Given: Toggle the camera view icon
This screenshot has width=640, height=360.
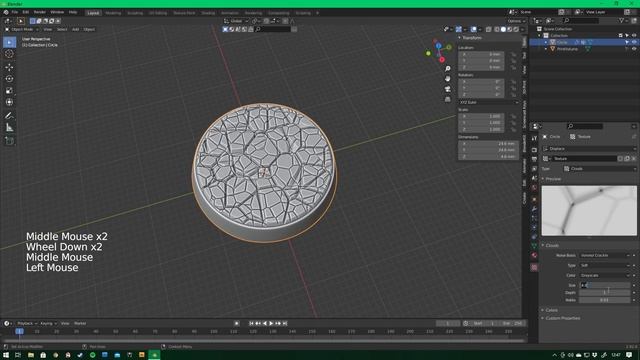Looking at the screenshot, I should [448, 89].
